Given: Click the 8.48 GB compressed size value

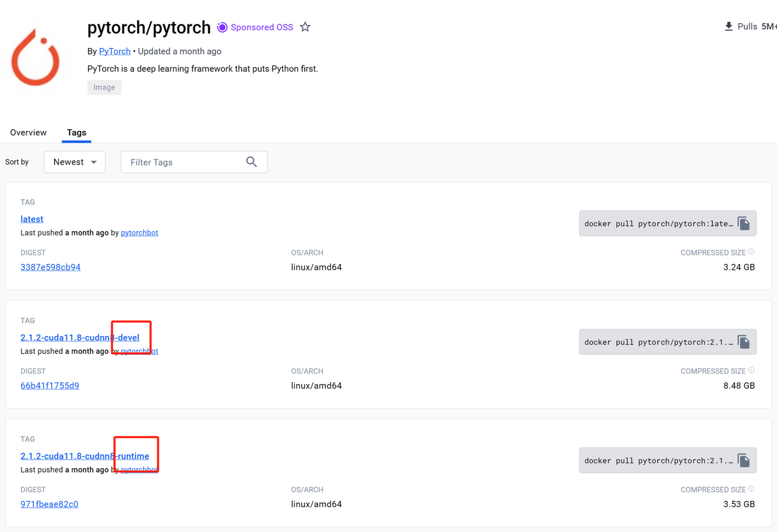Looking at the screenshot, I should pyautogui.click(x=739, y=386).
